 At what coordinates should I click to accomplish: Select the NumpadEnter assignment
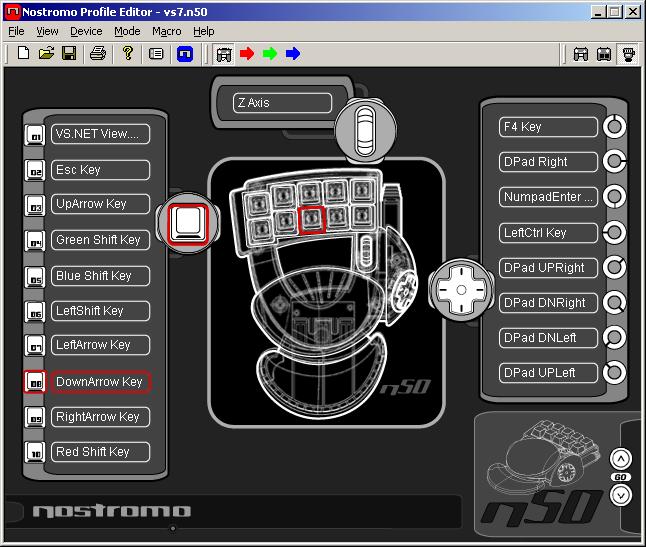click(548, 197)
